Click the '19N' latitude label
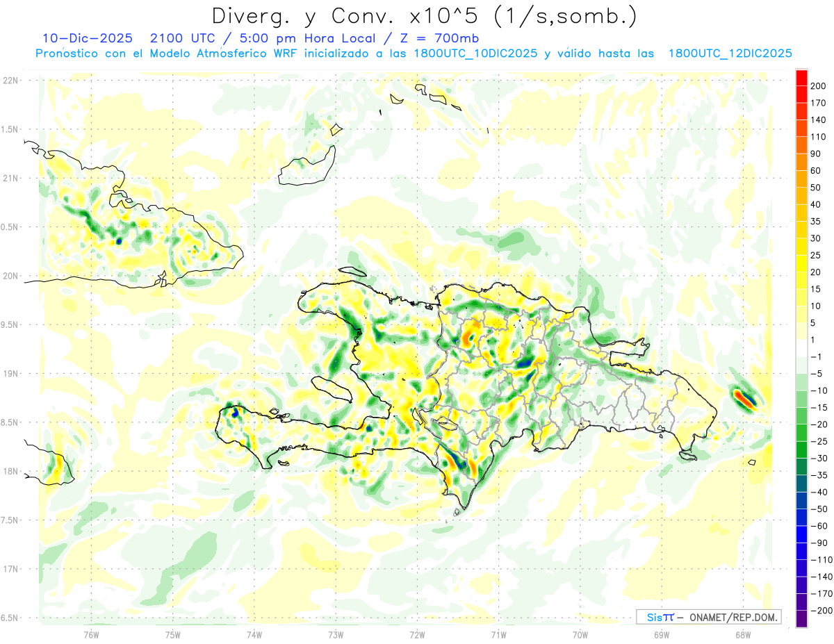 click(10, 373)
